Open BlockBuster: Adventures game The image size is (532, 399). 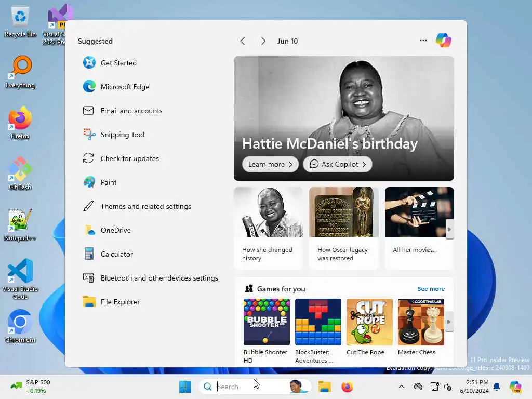(318, 331)
